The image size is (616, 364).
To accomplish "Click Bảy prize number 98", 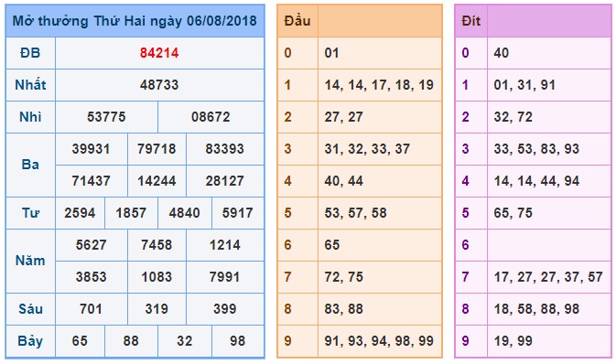I will point(238,341).
